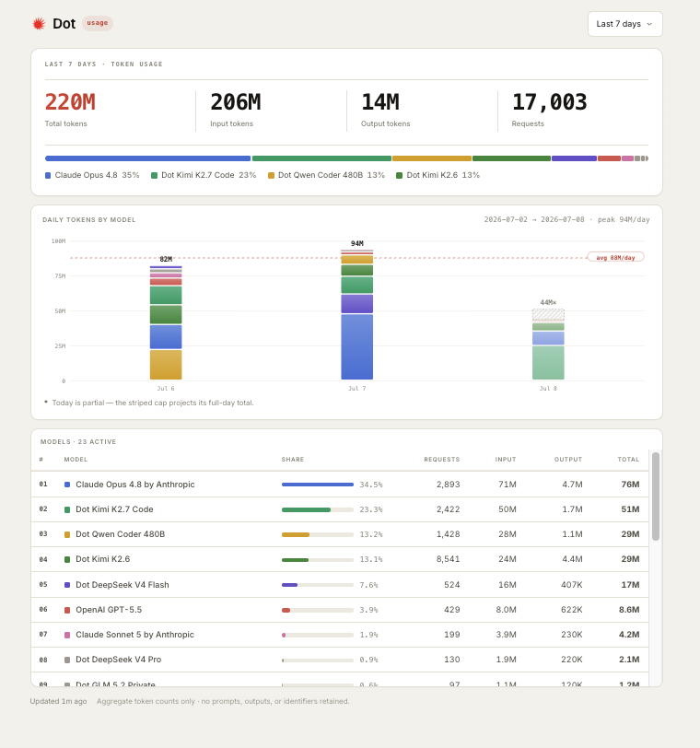Click the 622K output value
This screenshot has height=748, width=700.
[571, 610]
